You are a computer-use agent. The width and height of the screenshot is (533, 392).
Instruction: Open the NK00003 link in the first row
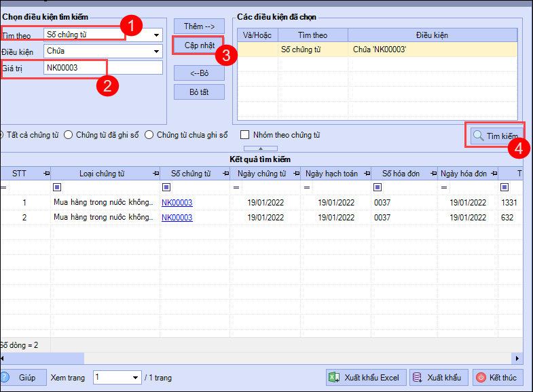pos(177,202)
